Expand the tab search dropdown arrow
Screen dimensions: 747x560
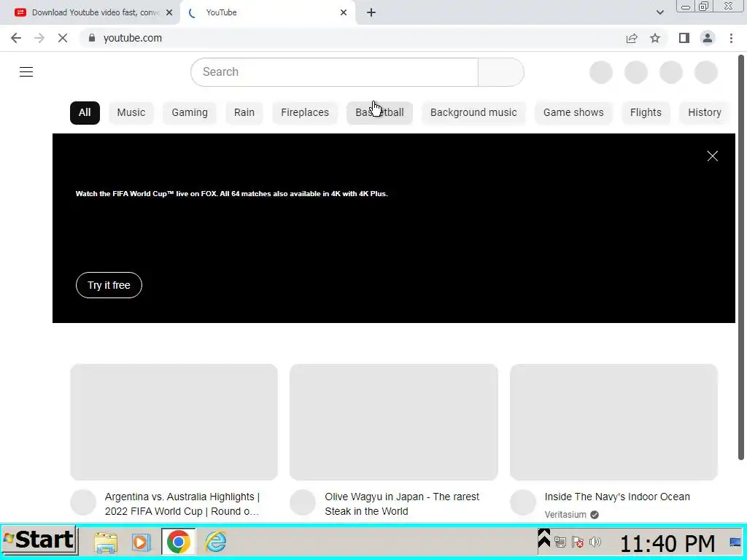tap(659, 12)
